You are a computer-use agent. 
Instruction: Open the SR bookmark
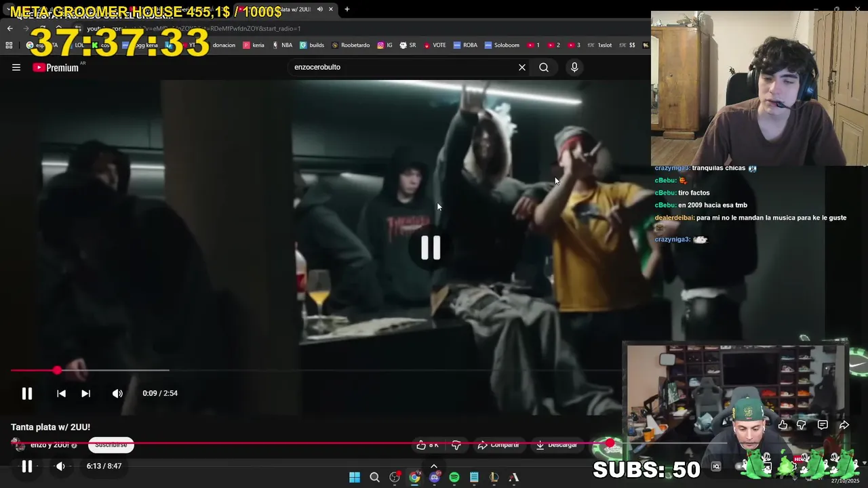pyautogui.click(x=408, y=45)
